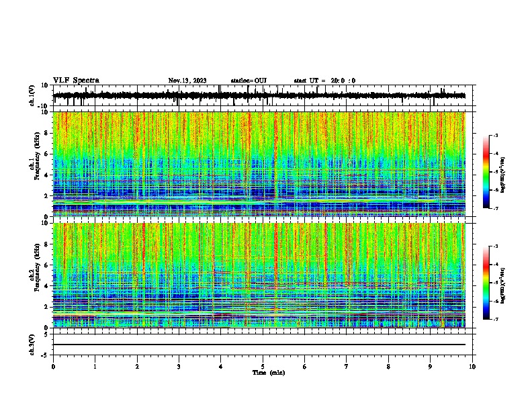Click the 'VLF Spectra' title text
Image resolution: width=532 pixels, height=411 pixels.
[76, 81]
